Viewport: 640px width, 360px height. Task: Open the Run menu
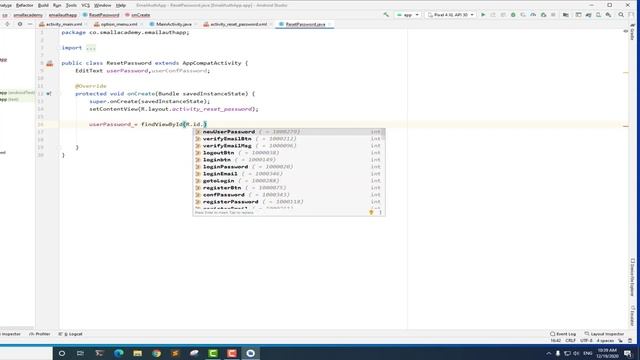click(57, 5)
